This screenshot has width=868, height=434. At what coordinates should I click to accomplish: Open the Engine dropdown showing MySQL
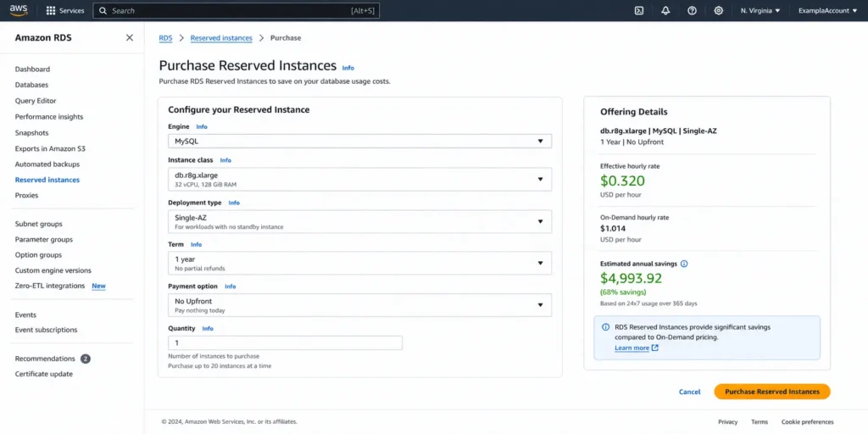coord(359,142)
